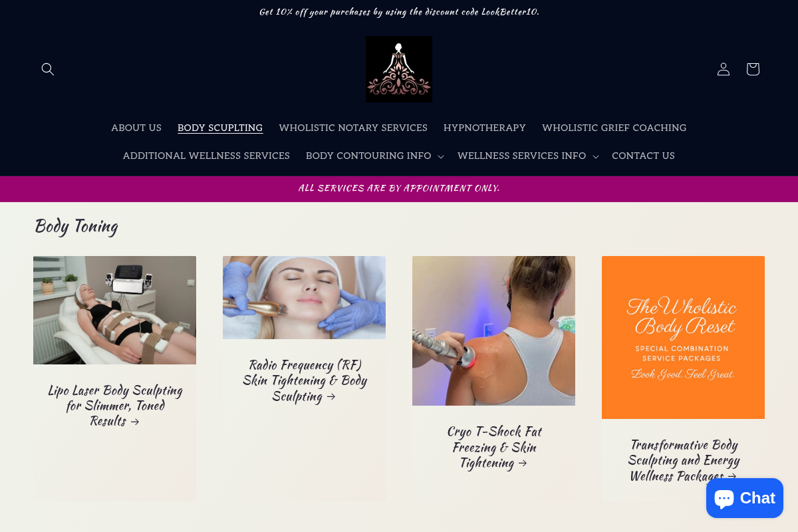Open Radio Frequency Skin Tightening link
The width and height of the screenshot is (798, 532).
[x=305, y=381]
